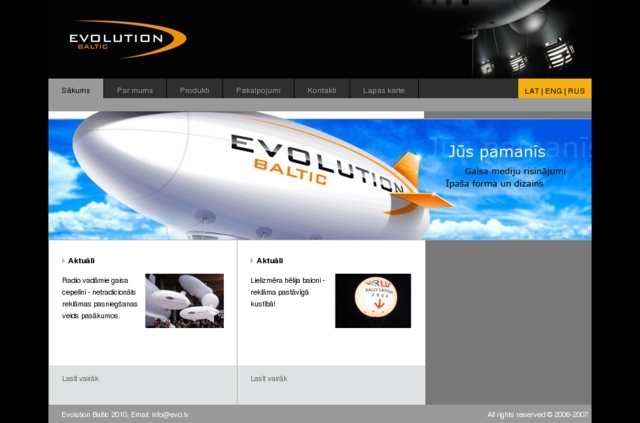
Task: Click the Evolution Baltic logo
Action: [x=128, y=39]
